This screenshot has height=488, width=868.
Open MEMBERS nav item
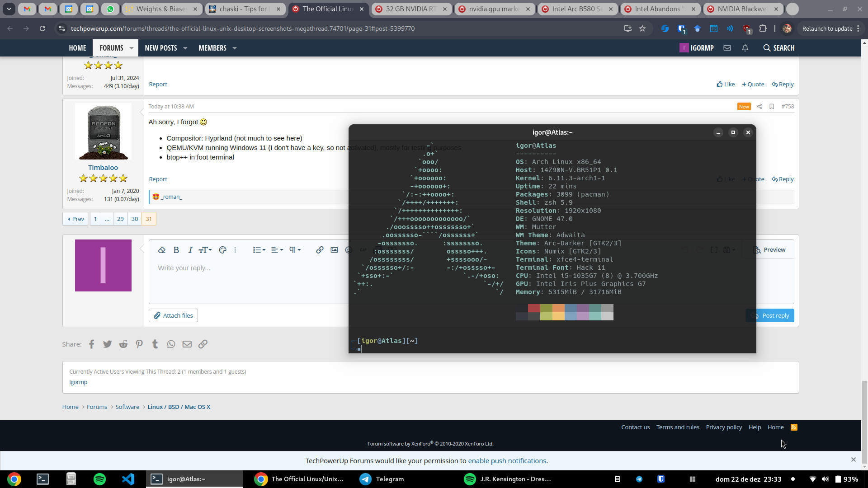(212, 48)
